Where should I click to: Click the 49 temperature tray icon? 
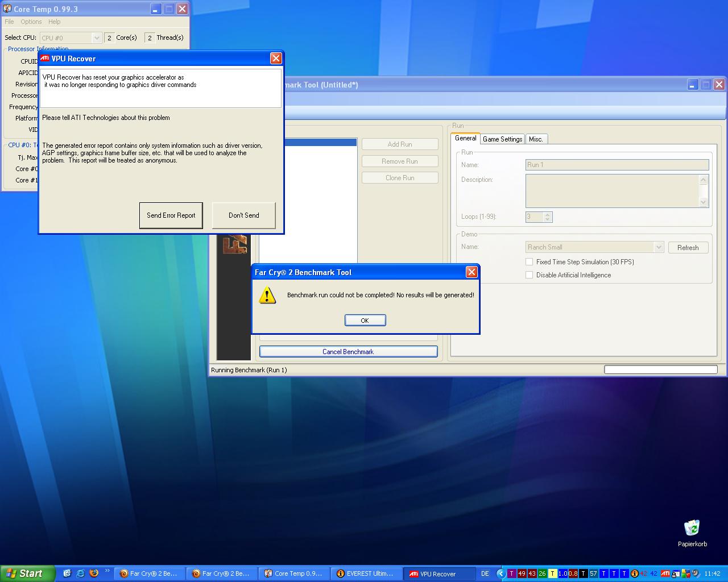click(522, 573)
